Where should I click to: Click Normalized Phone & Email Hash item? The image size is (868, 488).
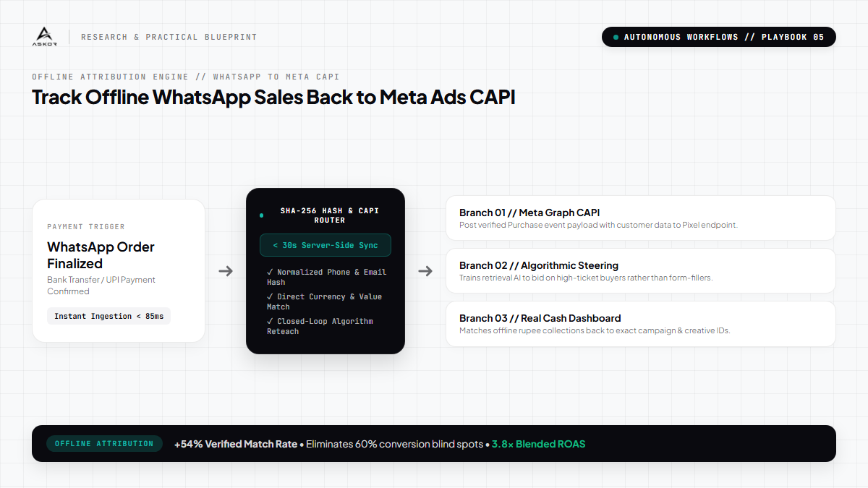coord(326,277)
